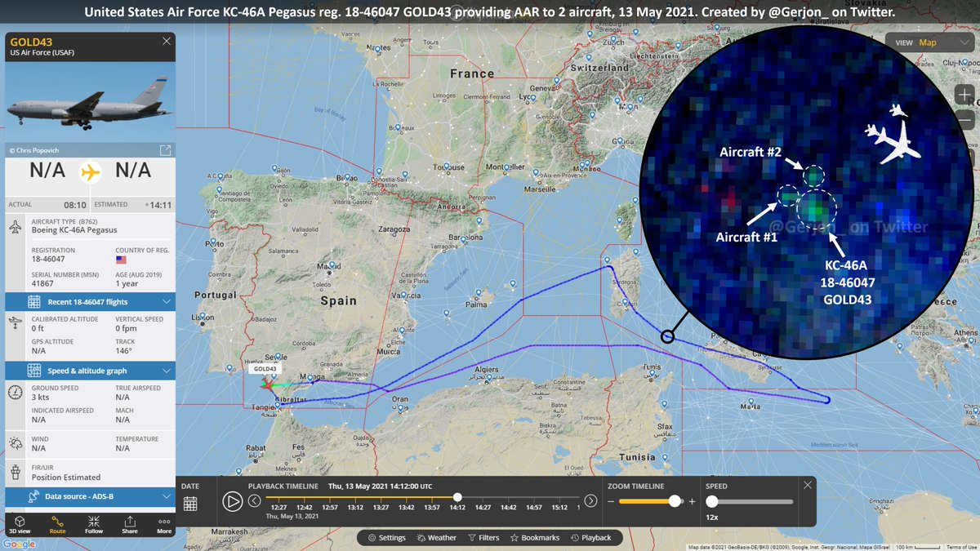Click the speedometer icon beside Ground Speed
Image resolution: width=980 pixels, height=551 pixels.
16,393
